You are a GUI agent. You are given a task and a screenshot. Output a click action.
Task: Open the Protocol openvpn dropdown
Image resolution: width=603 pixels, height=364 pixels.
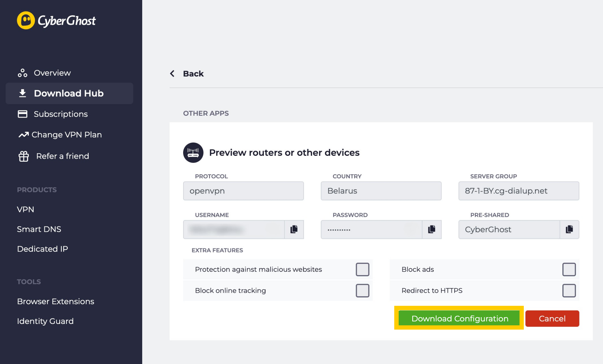pyautogui.click(x=243, y=191)
